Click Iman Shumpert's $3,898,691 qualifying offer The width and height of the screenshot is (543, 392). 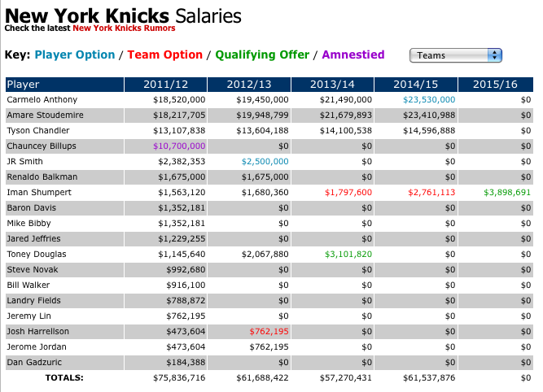[x=507, y=193]
